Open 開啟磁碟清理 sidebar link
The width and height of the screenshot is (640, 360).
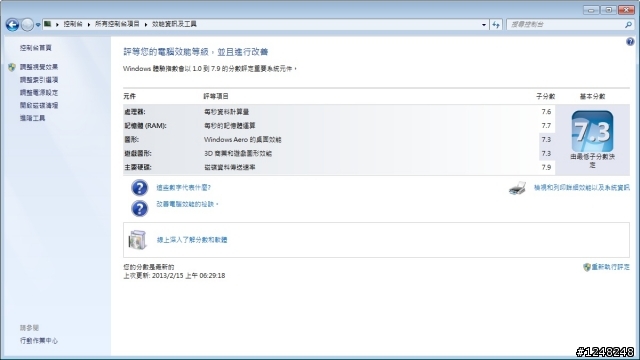[x=39, y=105]
